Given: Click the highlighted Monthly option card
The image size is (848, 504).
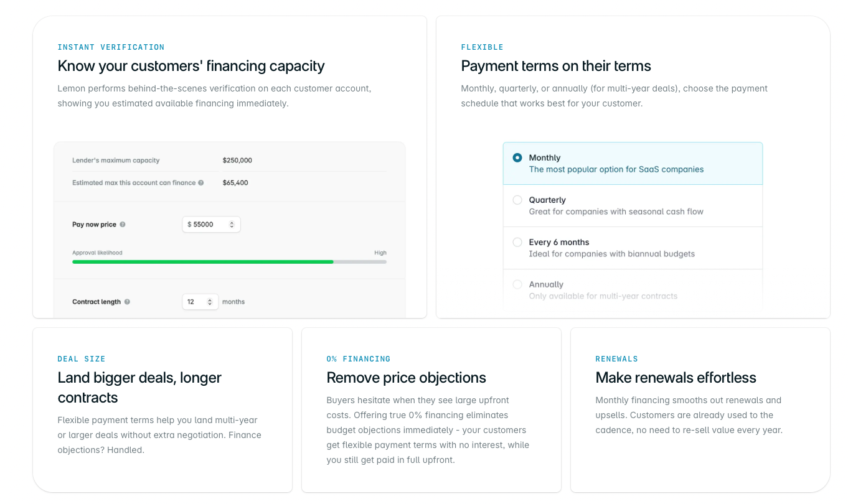Looking at the screenshot, I should pyautogui.click(x=633, y=163).
